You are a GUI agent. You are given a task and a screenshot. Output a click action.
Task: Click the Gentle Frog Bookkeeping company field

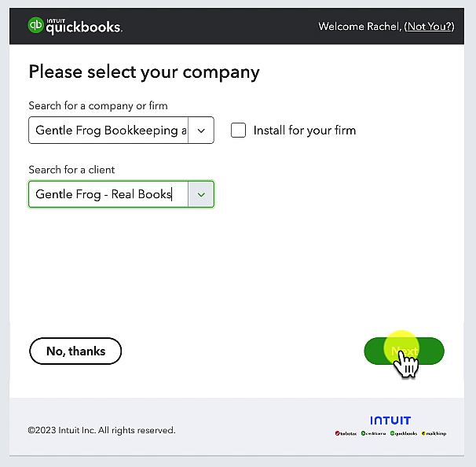click(x=108, y=131)
